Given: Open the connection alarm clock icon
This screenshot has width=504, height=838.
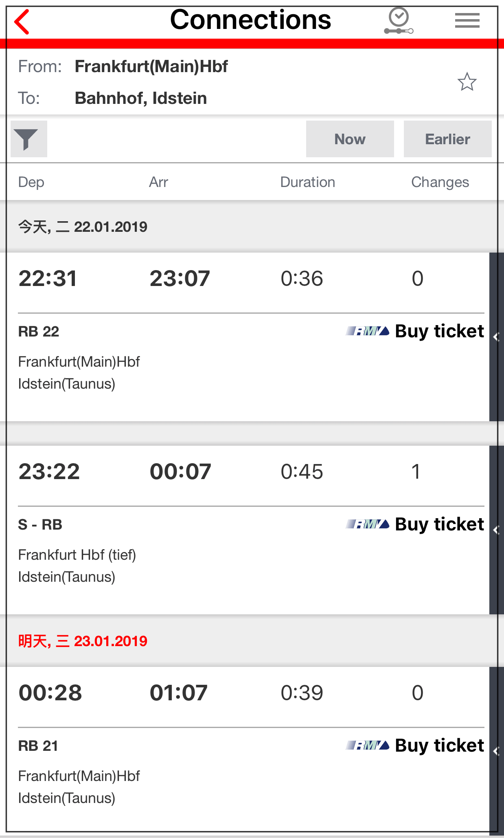Looking at the screenshot, I should [399, 21].
